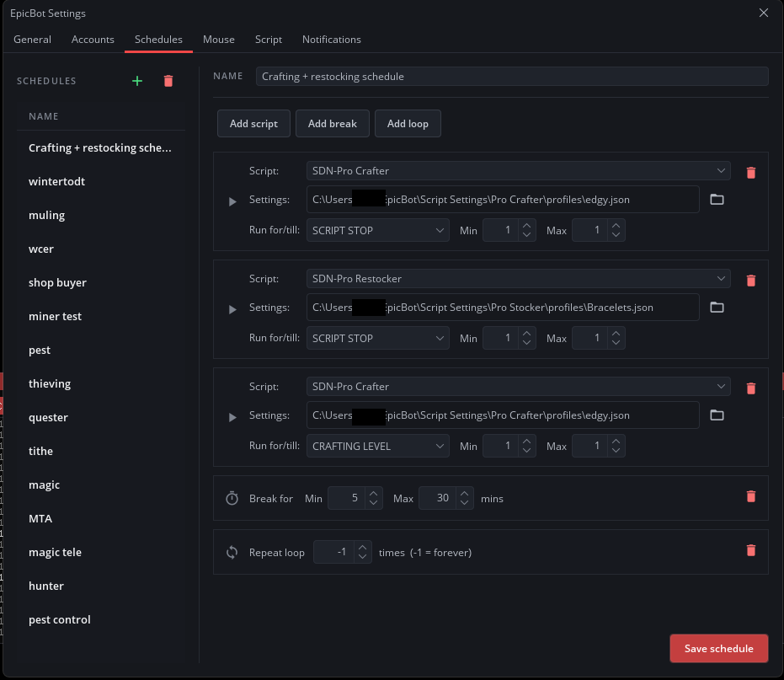Click the play arrow of Restocker script
Screen dimensions: 784x680
232,310
